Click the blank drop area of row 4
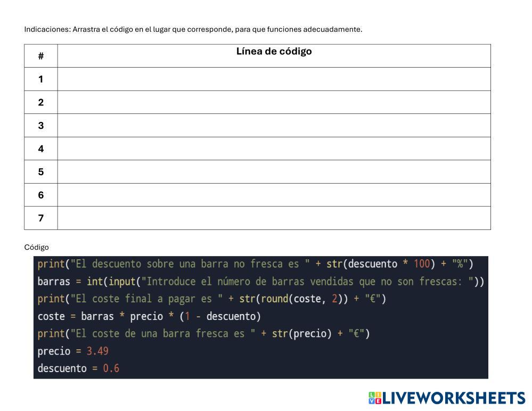 pos(274,149)
